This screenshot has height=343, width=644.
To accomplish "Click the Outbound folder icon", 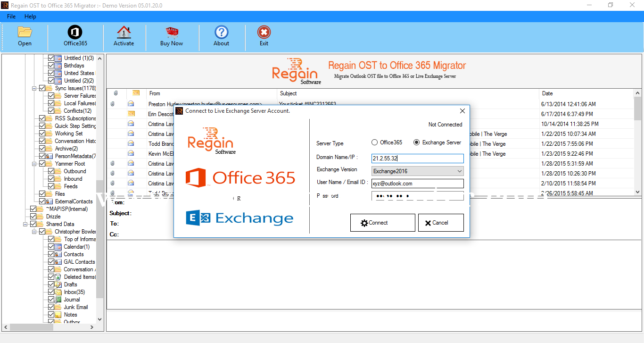I will (x=58, y=171).
